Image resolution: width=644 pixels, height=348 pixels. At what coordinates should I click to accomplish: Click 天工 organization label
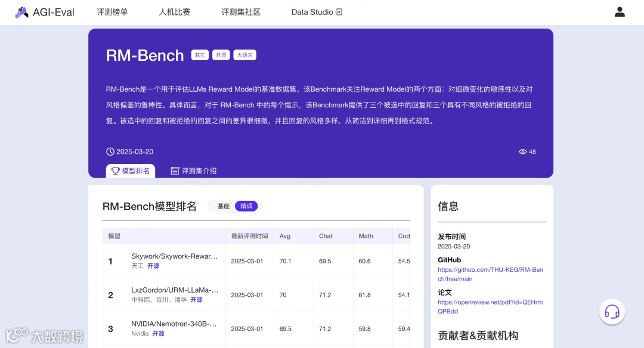[137, 266]
